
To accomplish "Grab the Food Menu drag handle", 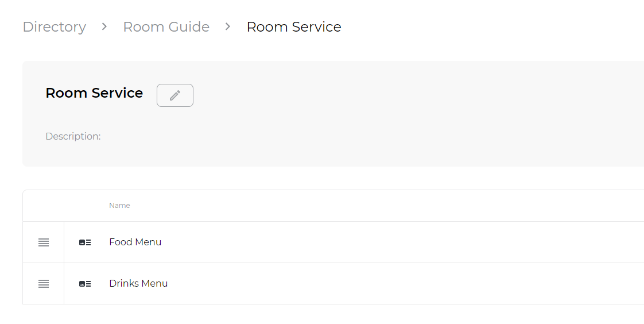I will point(44,242).
